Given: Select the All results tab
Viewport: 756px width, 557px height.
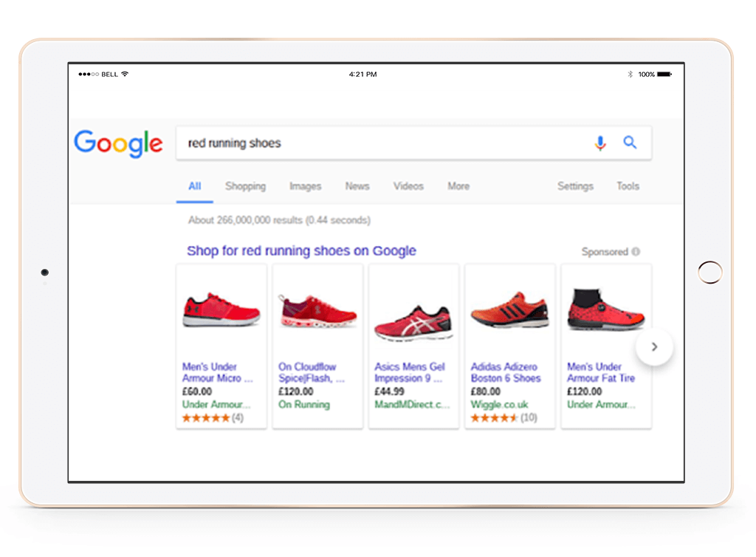Looking at the screenshot, I should 195,186.
